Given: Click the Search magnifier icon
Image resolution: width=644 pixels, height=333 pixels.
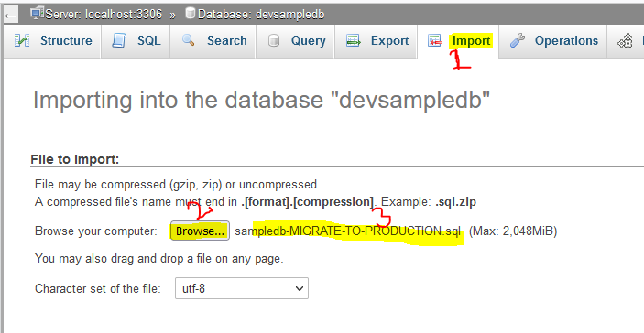Looking at the screenshot, I should tap(188, 39).
